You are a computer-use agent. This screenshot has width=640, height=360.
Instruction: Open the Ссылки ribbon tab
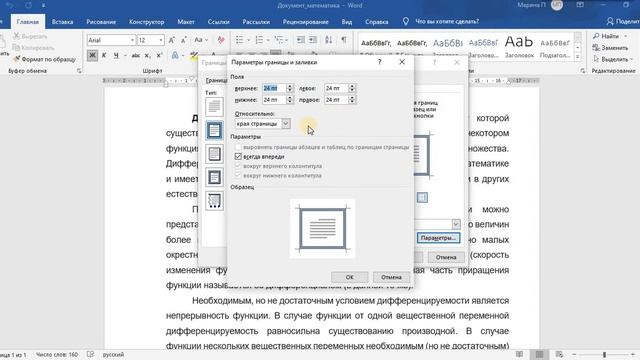(x=218, y=22)
